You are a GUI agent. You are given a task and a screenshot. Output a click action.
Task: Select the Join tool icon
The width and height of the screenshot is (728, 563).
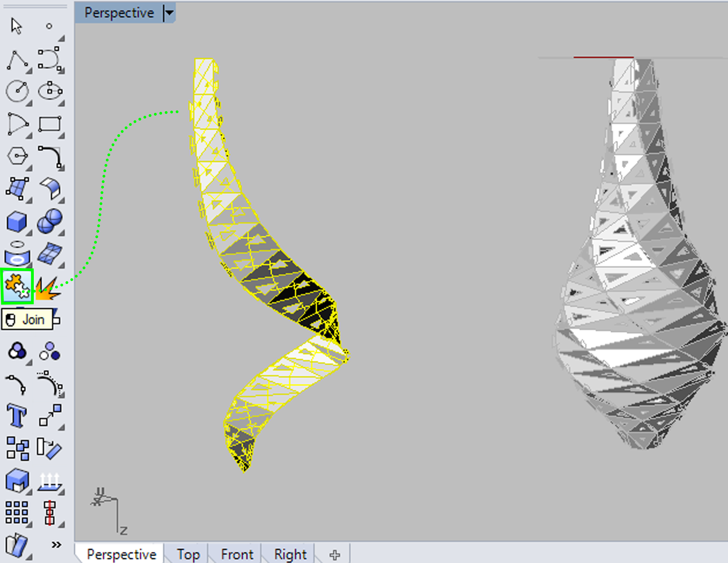coord(17,286)
